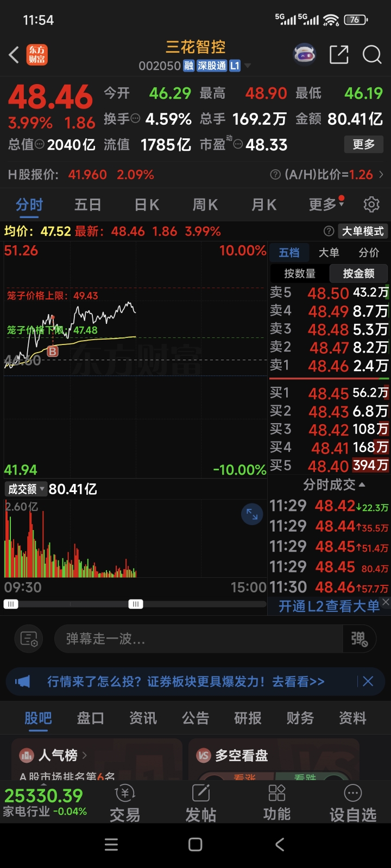Open the robot assistant icon
This screenshot has width=391, height=868.
pyautogui.click(x=305, y=54)
